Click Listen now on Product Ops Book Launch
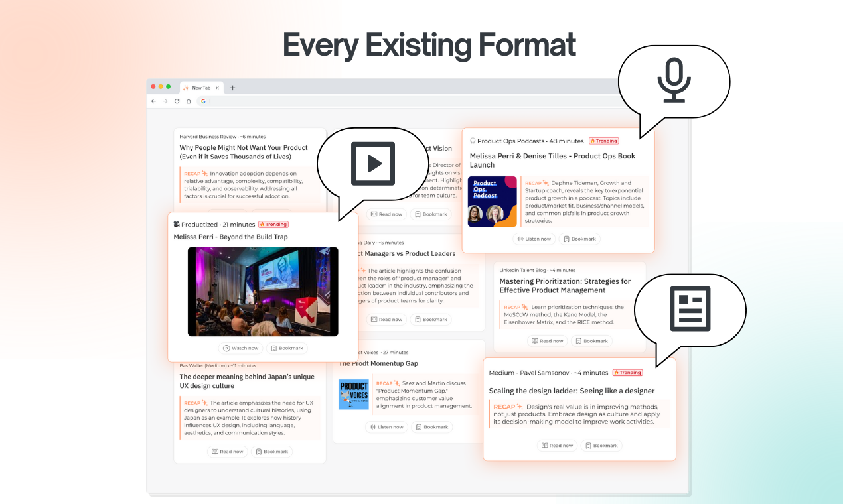The image size is (843, 504). (534, 239)
